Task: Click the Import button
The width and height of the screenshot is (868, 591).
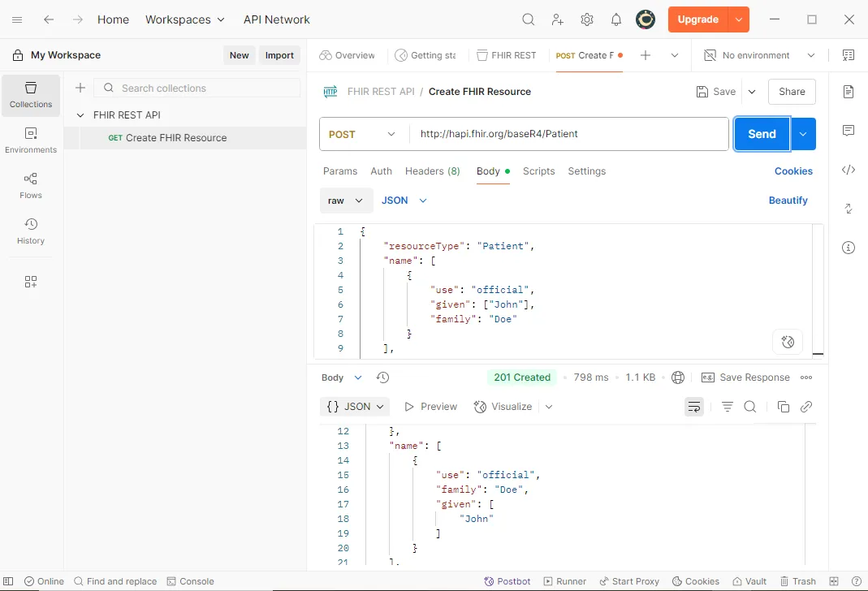Action: point(279,55)
